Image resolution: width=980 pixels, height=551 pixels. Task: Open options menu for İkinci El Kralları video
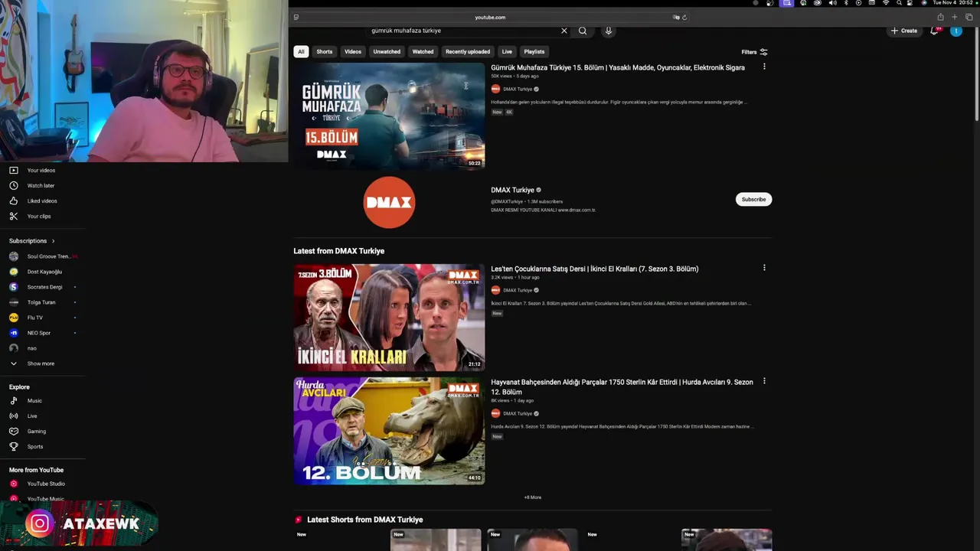coord(764,268)
